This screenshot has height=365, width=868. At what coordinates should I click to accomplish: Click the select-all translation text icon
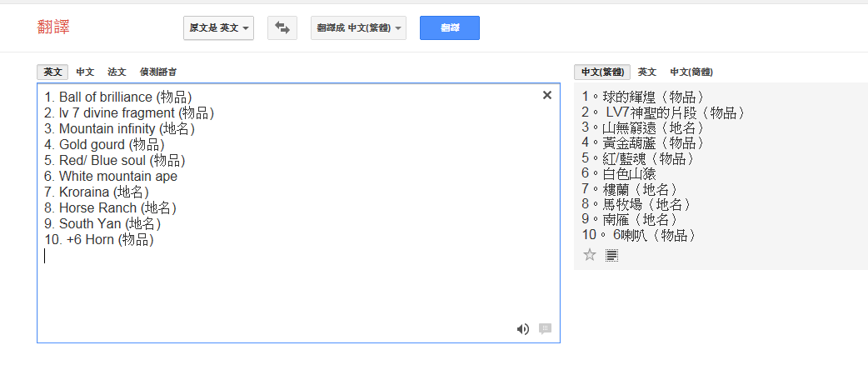coord(611,255)
